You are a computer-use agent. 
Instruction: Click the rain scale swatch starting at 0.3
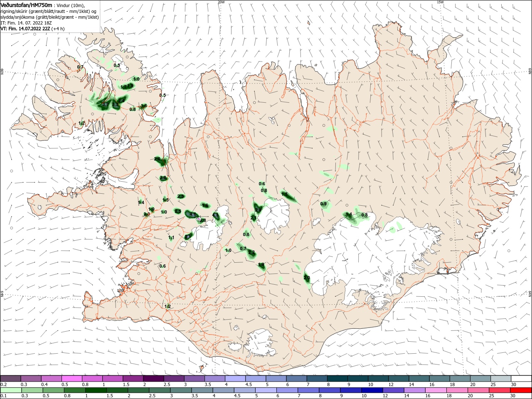(31, 390)
